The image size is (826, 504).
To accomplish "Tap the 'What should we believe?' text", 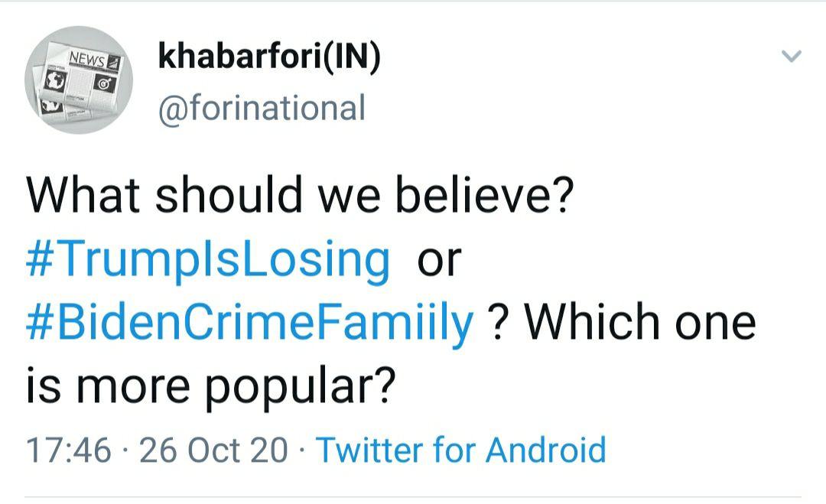I will [x=300, y=197].
